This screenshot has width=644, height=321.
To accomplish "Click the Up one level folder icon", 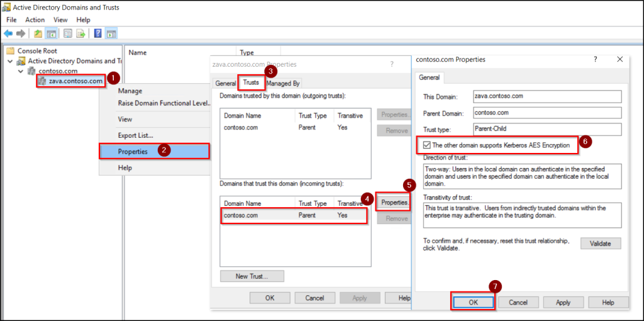I will pos(38,34).
